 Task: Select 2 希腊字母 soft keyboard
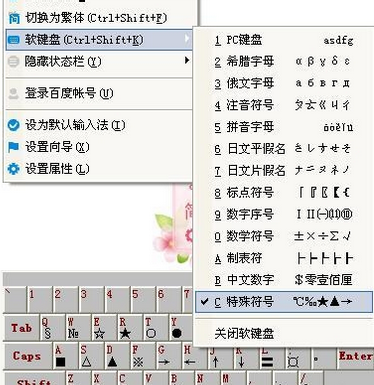click(284, 62)
